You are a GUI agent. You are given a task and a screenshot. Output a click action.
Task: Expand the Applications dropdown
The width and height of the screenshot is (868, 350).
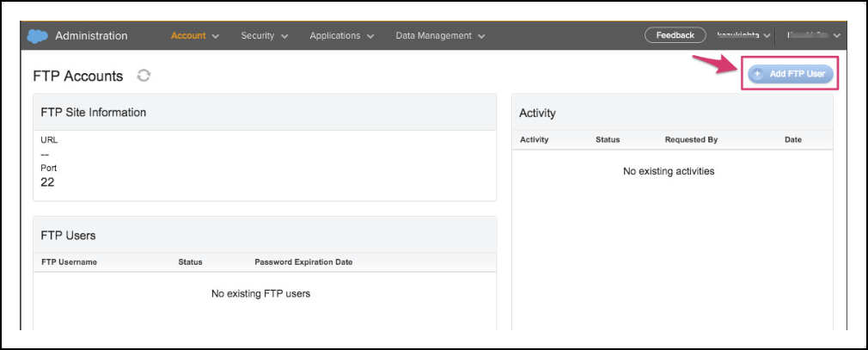pos(341,36)
